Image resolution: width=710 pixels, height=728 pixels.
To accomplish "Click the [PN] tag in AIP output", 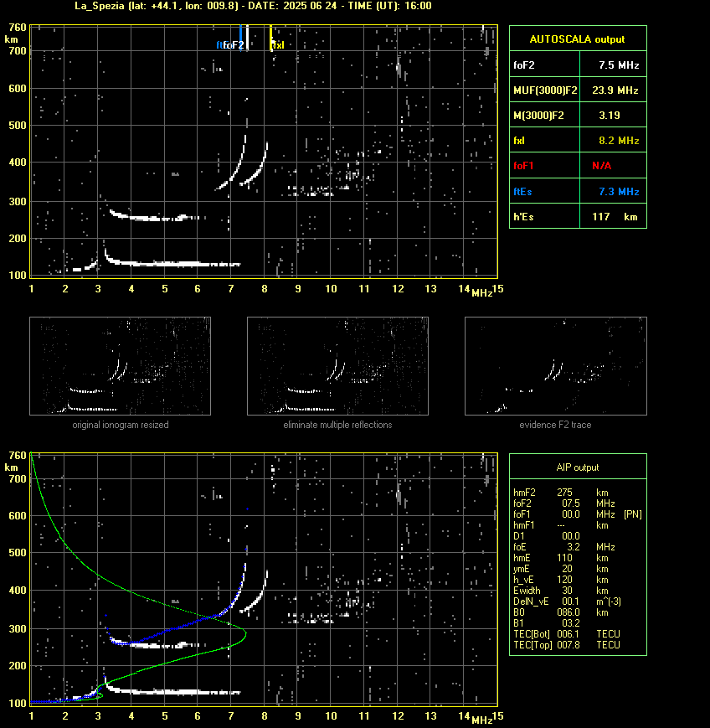I will point(633,514).
